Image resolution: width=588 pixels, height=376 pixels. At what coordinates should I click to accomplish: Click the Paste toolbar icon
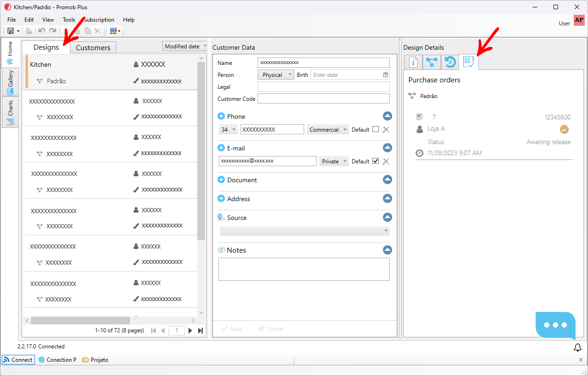click(x=87, y=31)
